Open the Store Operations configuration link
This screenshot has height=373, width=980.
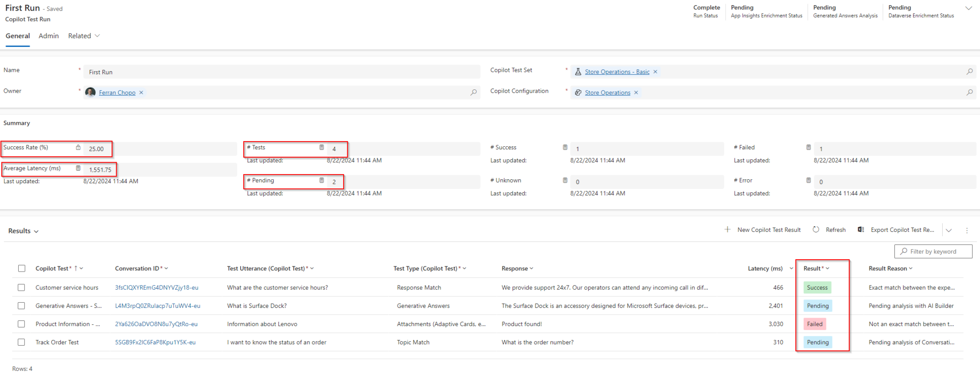click(607, 93)
